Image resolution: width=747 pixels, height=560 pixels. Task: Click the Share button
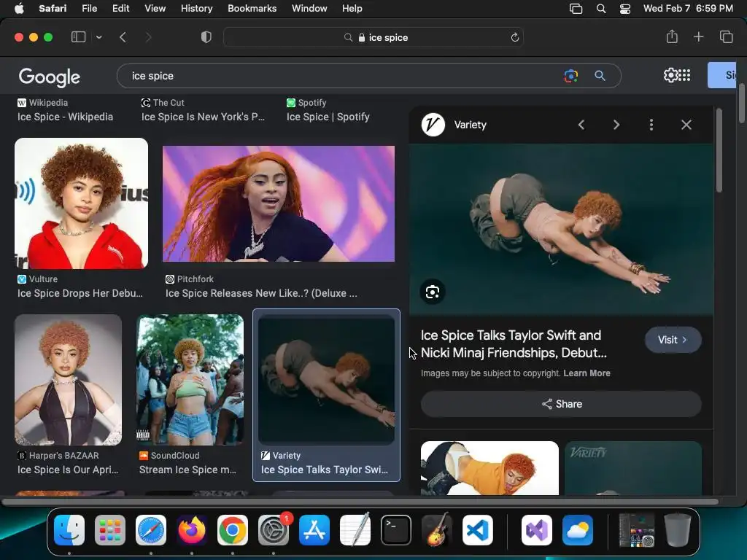coord(561,404)
